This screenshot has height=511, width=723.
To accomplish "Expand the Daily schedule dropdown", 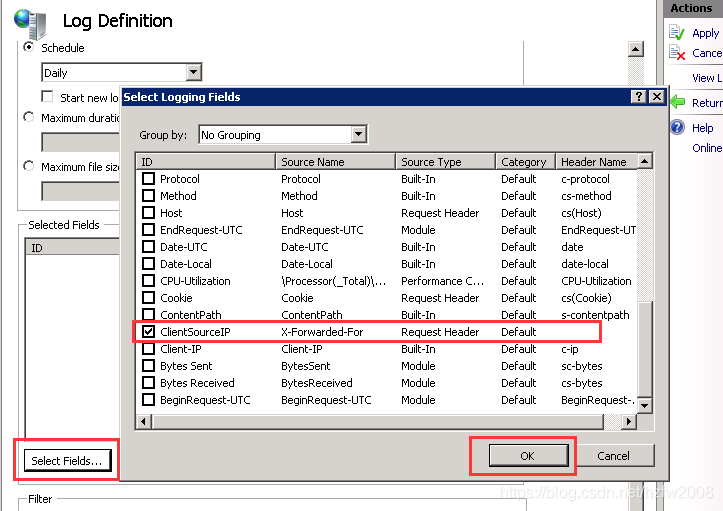I will pyautogui.click(x=193, y=73).
